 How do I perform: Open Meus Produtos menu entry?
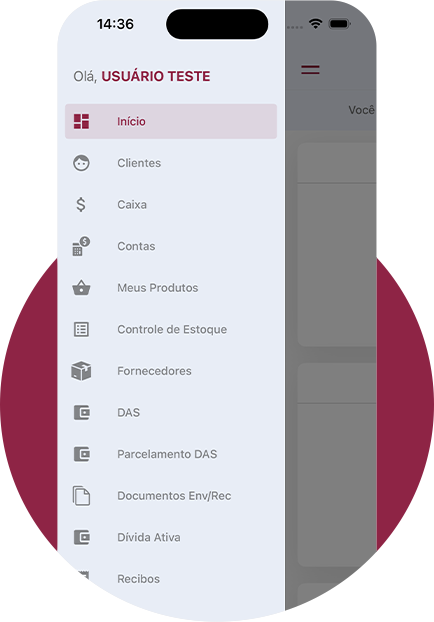(x=171, y=288)
